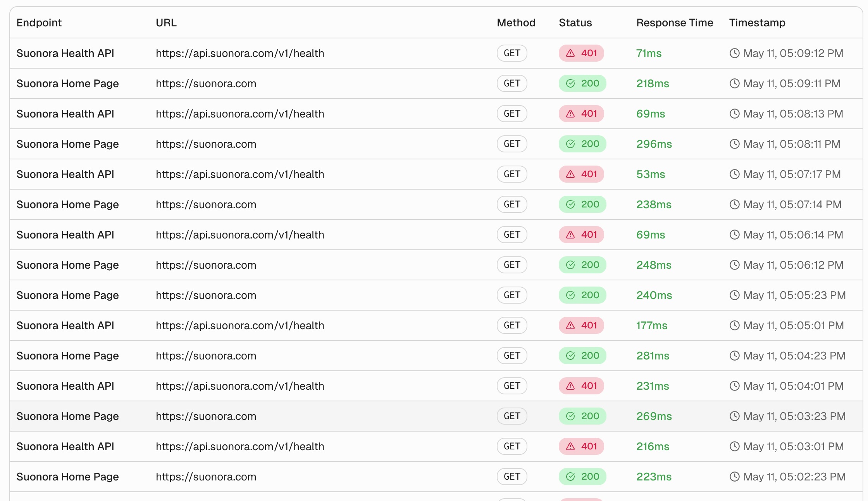868x501 pixels.
Task: Click clock icon beside 05:04:23 PM timestamp
Action: [x=734, y=356]
